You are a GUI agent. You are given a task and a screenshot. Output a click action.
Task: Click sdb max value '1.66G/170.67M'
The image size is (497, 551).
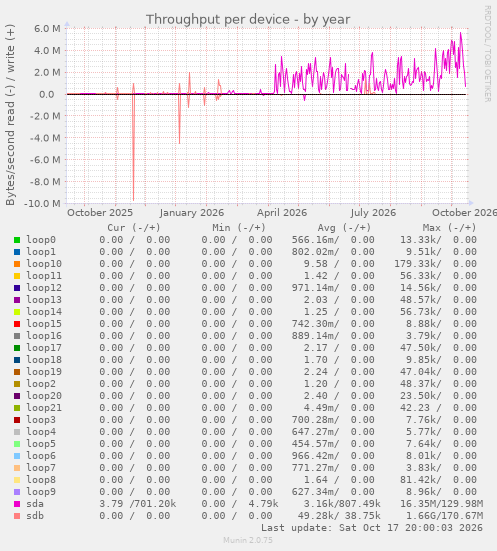444,516
